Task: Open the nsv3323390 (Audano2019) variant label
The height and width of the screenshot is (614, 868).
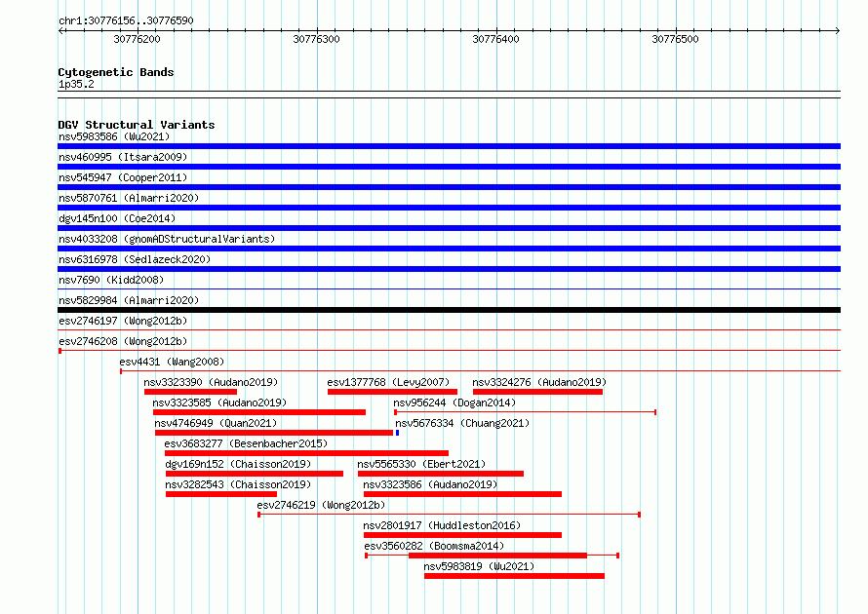Action: 211,382
